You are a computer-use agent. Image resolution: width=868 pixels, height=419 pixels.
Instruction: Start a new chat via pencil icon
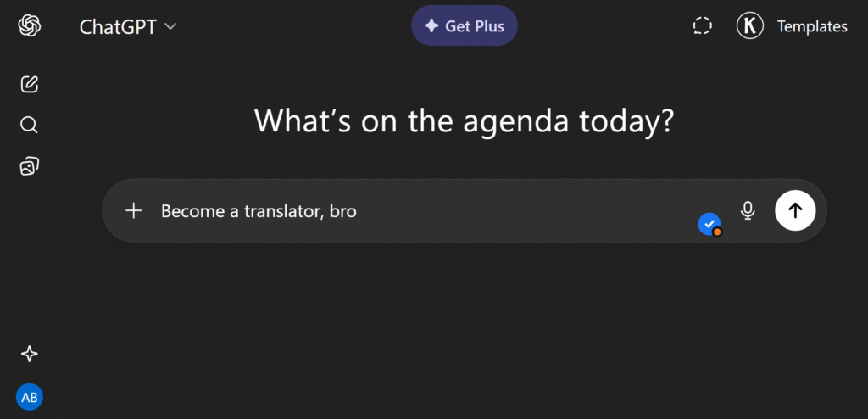point(29,84)
